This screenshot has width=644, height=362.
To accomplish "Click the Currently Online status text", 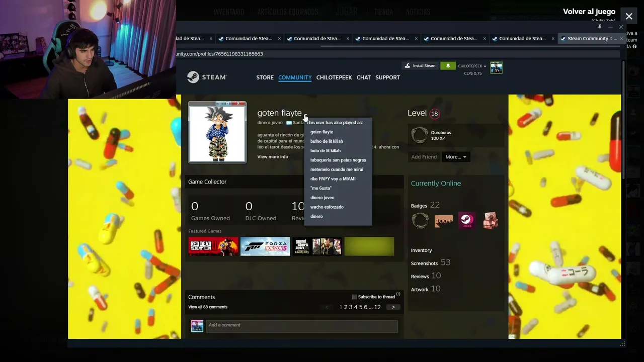I will (x=436, y=184).
